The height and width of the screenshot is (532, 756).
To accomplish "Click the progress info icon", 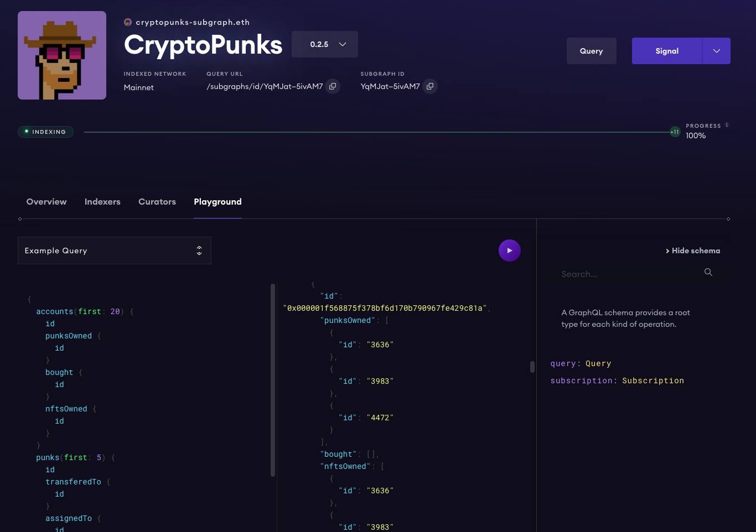I will pos(727,125).
